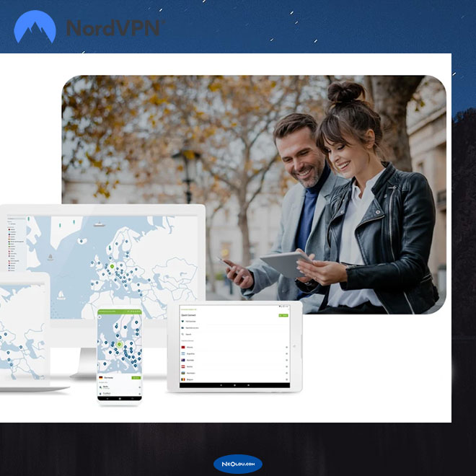Open options for Austria row on tablet

[286, 366]
